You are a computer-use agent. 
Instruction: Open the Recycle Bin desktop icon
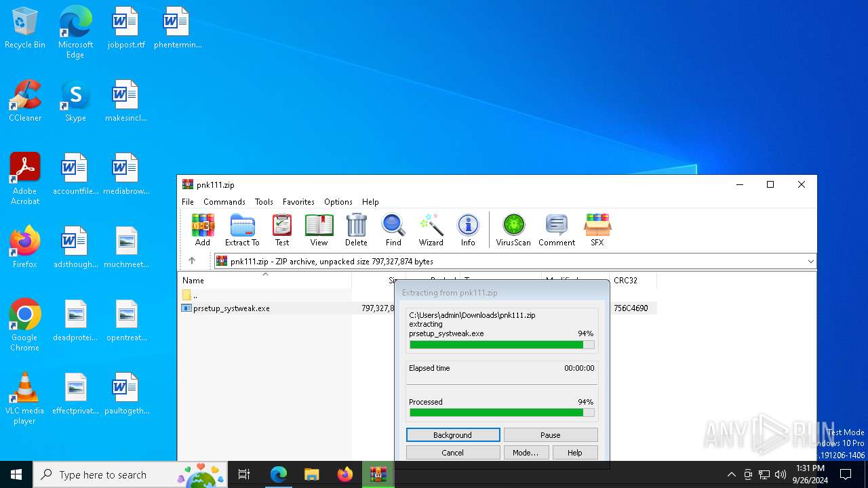tap(25, 28)
